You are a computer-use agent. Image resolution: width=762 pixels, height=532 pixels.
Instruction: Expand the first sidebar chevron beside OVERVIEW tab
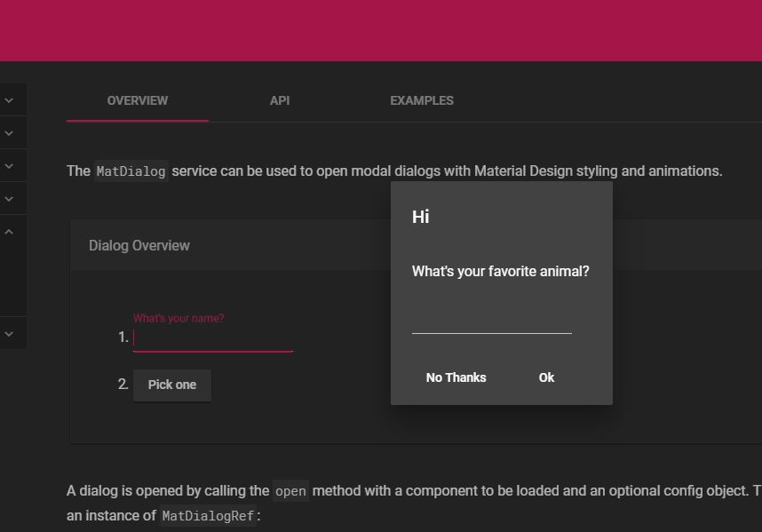(x=9, y=100)
